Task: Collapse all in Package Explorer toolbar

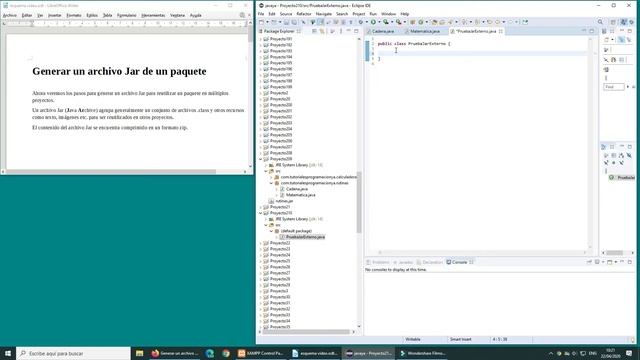Action: click(314, 31)
